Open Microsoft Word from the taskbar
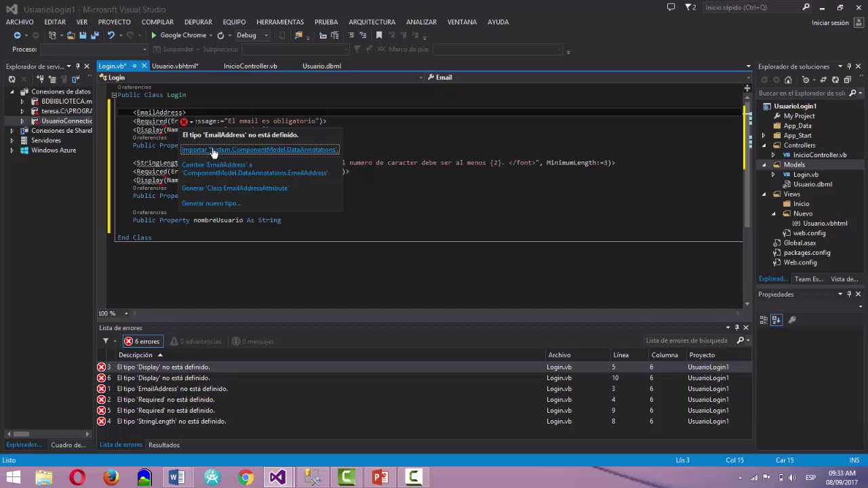The width and height of the screenshot is (868, 488). 176,478
